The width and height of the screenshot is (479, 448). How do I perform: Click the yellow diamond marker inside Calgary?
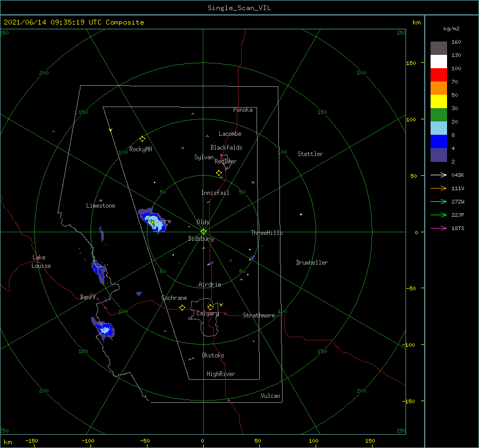point(210,307)
